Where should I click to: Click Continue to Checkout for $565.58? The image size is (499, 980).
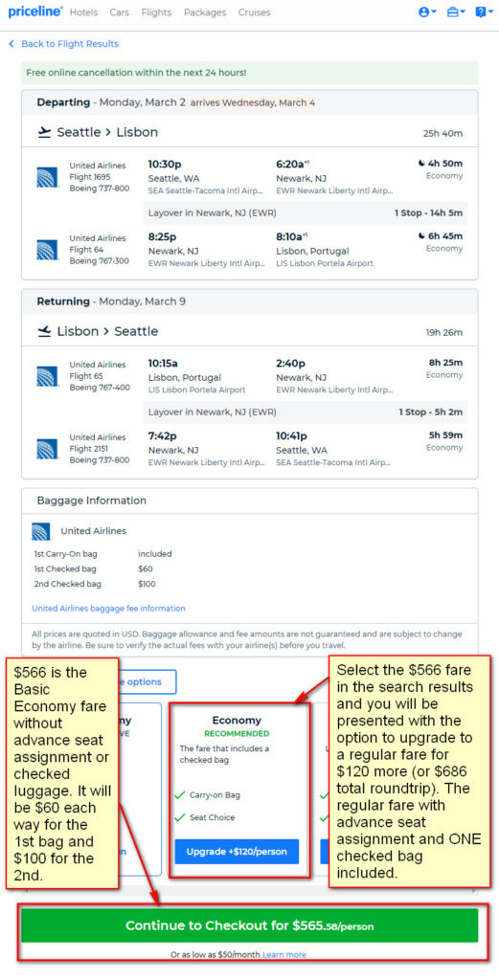coord(249,925)
